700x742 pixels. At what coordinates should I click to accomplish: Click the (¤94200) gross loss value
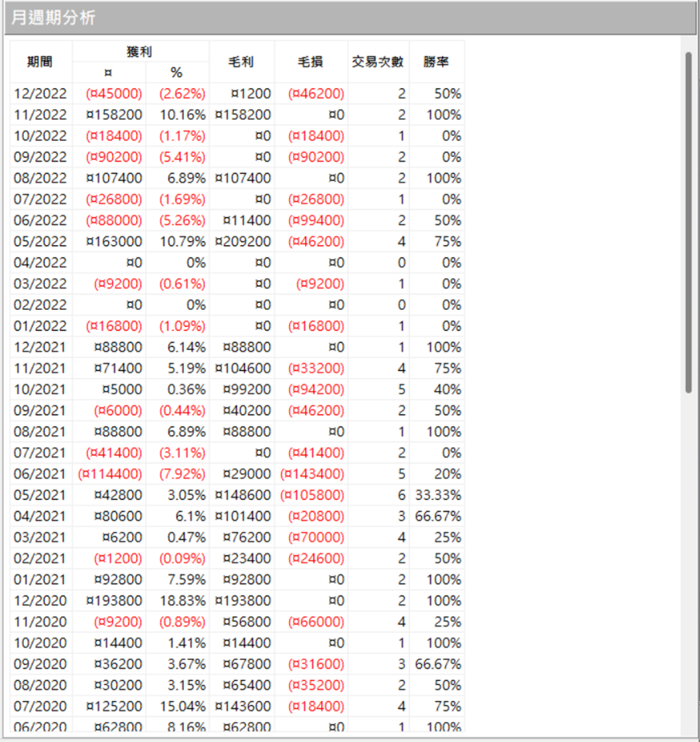316,390
